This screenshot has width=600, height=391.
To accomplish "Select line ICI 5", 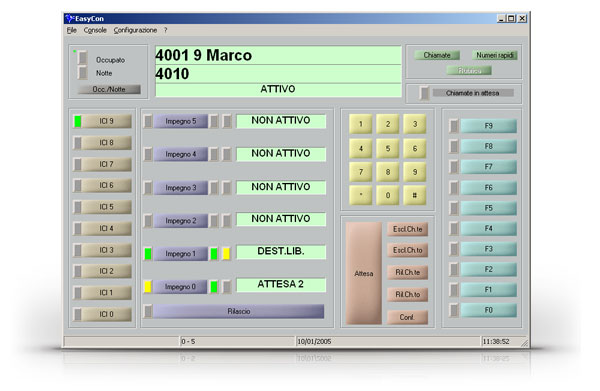I will tap(107, 207).
